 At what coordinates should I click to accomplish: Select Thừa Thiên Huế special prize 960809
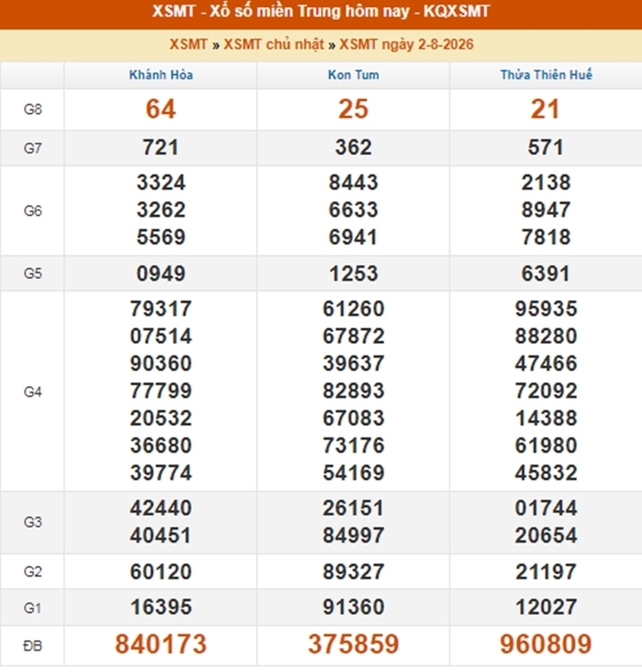(546, 644)
